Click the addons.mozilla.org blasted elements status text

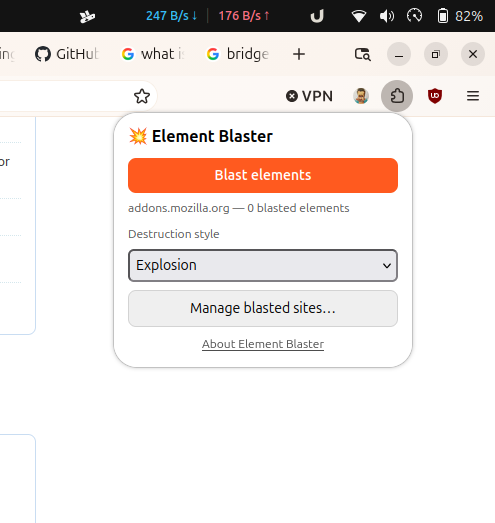point(239,208)
